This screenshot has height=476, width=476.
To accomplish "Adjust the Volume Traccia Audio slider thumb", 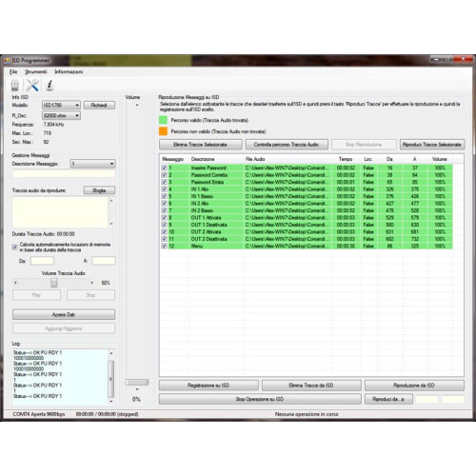I will [x=54, y=283].
